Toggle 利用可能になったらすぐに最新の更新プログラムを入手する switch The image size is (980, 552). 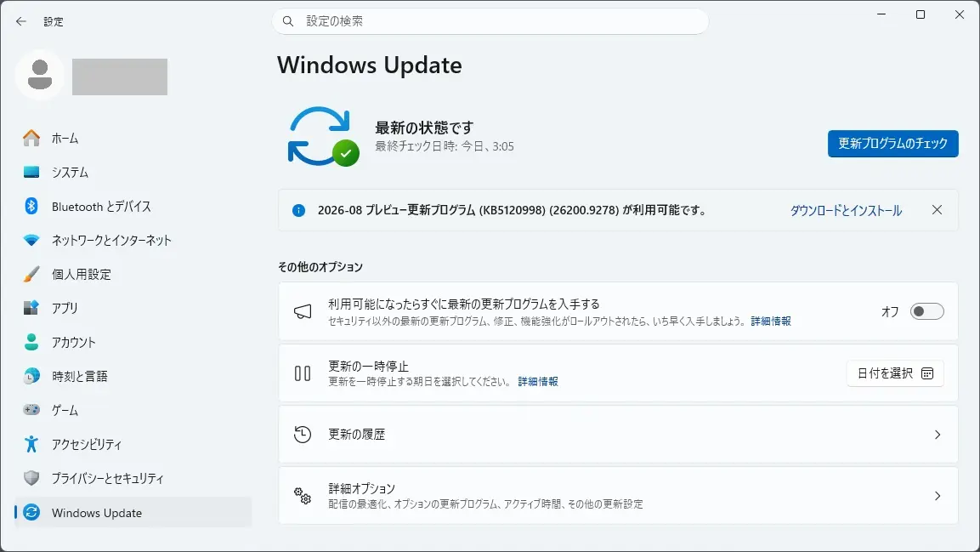(x=926, y=311)
